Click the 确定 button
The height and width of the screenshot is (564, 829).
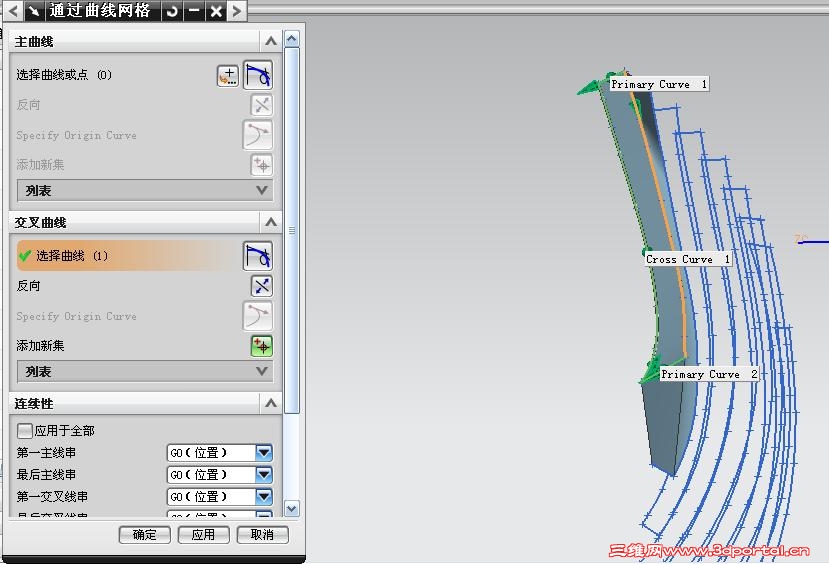point(145,535)
